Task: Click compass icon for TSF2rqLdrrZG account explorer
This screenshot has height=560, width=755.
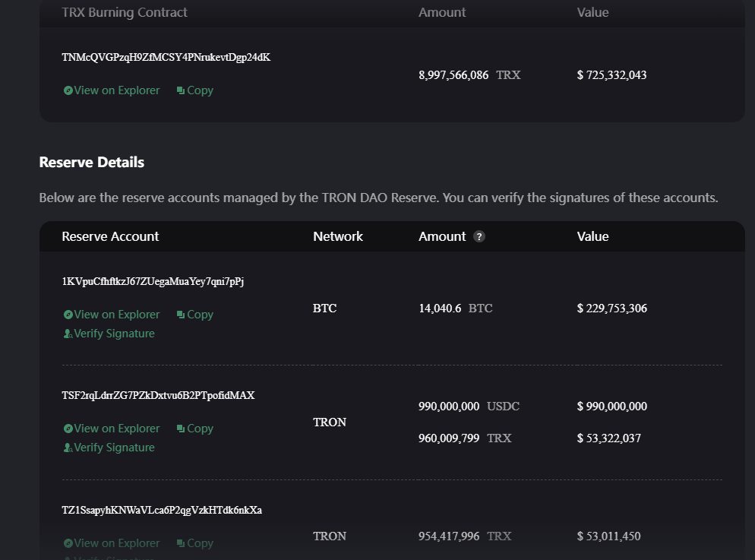Action: coord(68,429)
